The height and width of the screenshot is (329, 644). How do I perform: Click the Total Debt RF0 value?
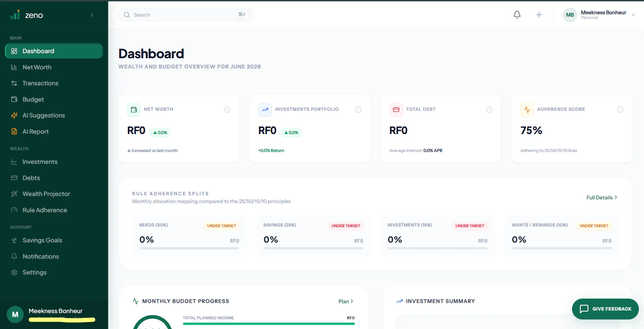coord(399,131)
